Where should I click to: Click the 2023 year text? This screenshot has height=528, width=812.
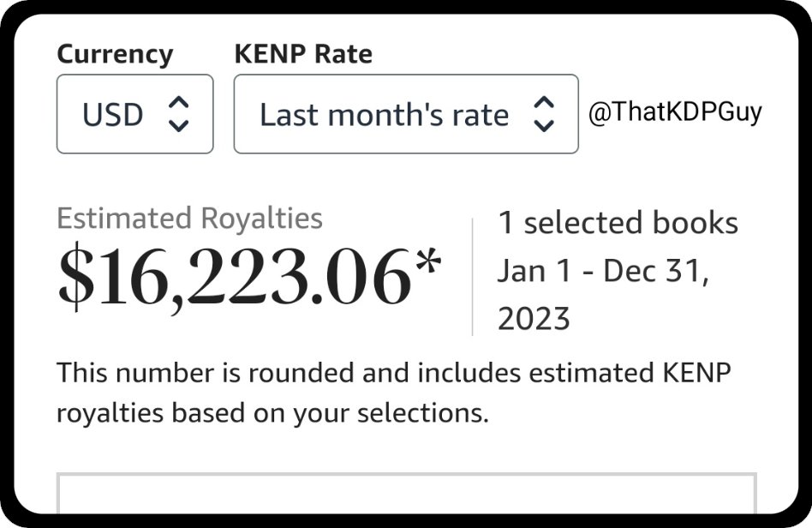coord(534,318)
